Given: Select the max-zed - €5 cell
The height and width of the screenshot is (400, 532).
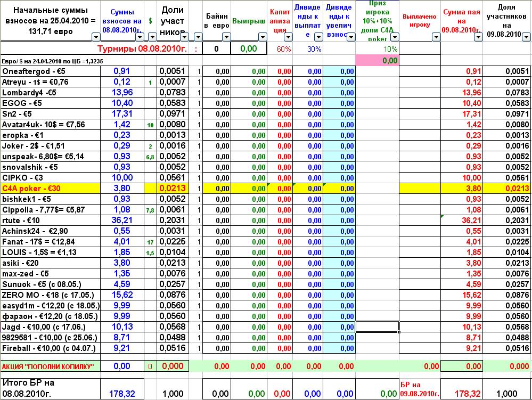Looking at the screenshot, I should click(51, 274).
